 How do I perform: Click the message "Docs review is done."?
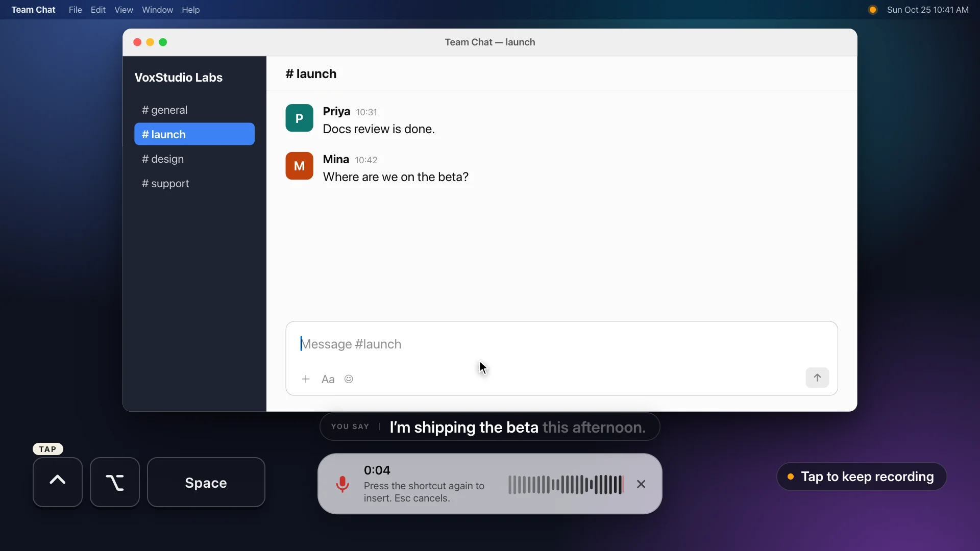click(379, 129)
